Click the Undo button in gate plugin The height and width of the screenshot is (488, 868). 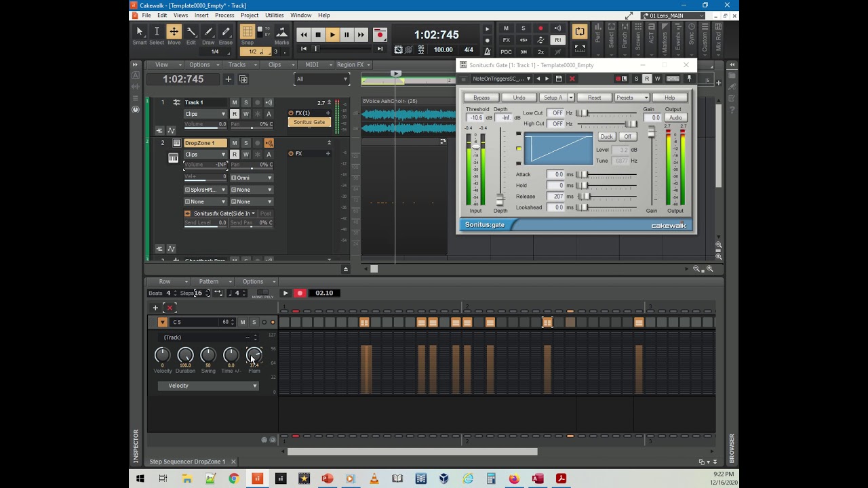tap(519, 98)
